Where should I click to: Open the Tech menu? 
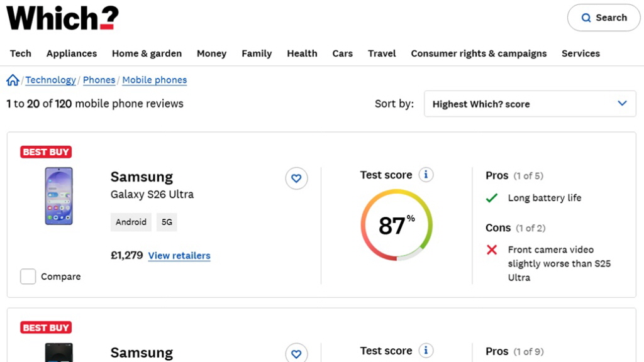tap(21, 53)
